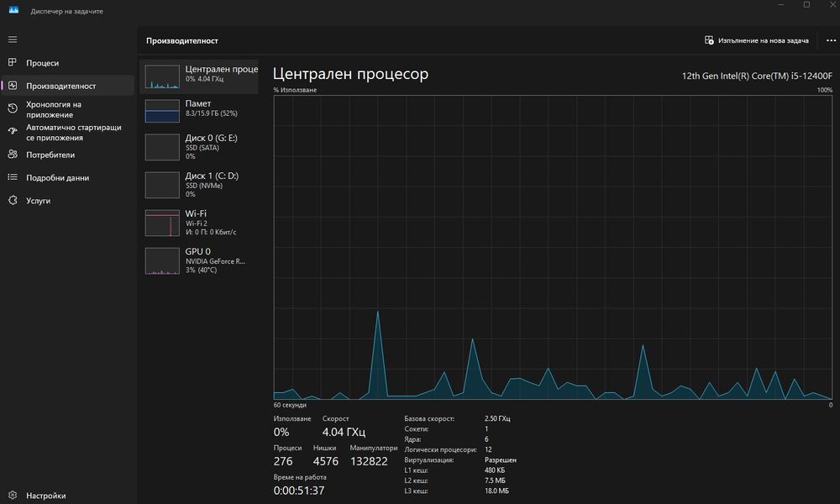The image size is (840, 504).
Task: Click the L3 кеш 18.0 МБ value
Action: click(496, 491)
